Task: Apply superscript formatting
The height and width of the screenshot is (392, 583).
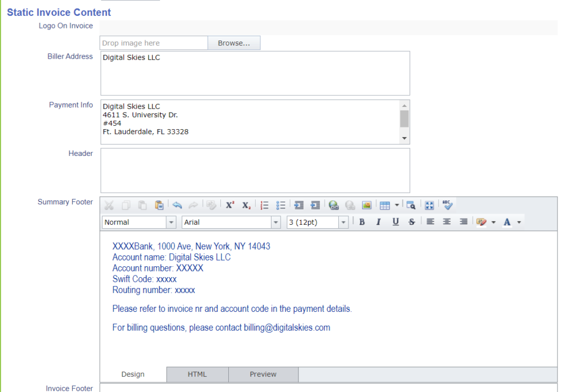Action: [230, 205]
